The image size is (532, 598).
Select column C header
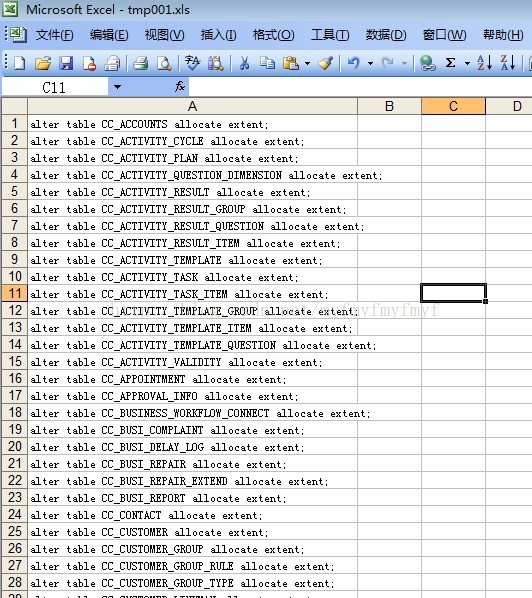click(x=453, y=106)
